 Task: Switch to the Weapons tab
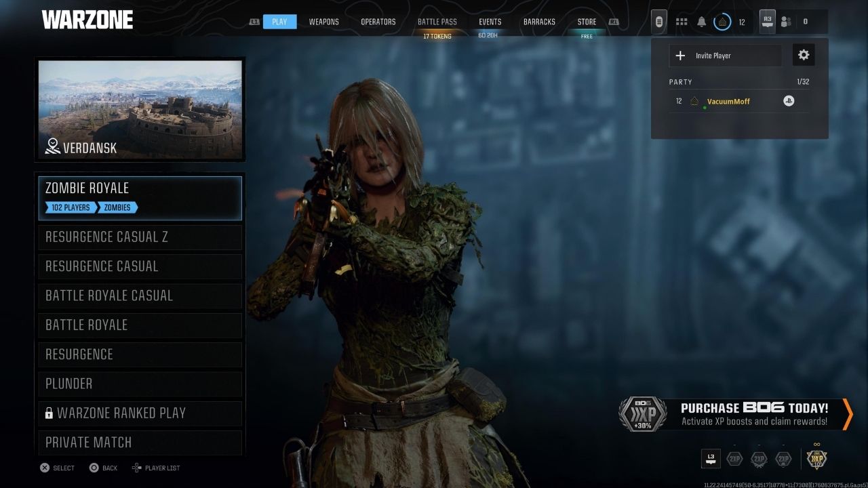click(x=323, y=22)
